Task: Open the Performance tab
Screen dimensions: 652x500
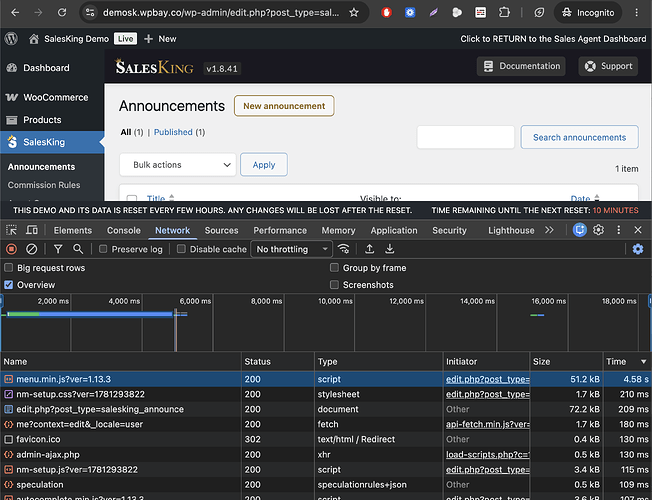Action: (x=280, y=230)
